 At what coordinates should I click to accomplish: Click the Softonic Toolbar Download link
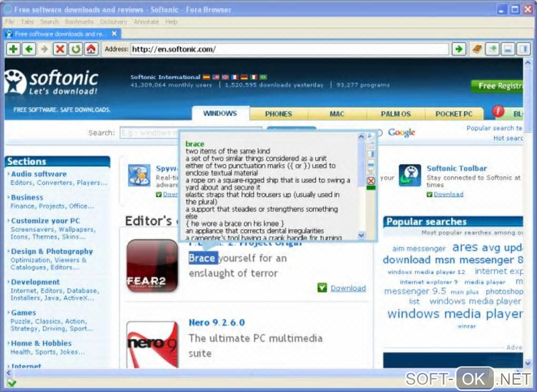[449, 194]
